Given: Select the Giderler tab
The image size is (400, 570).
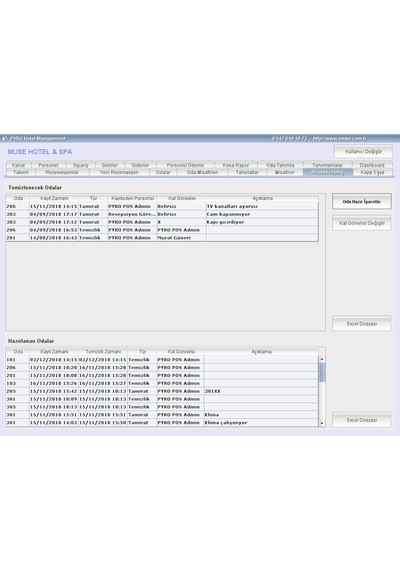Looking at the screenshot, I should (x=140, y=165).
